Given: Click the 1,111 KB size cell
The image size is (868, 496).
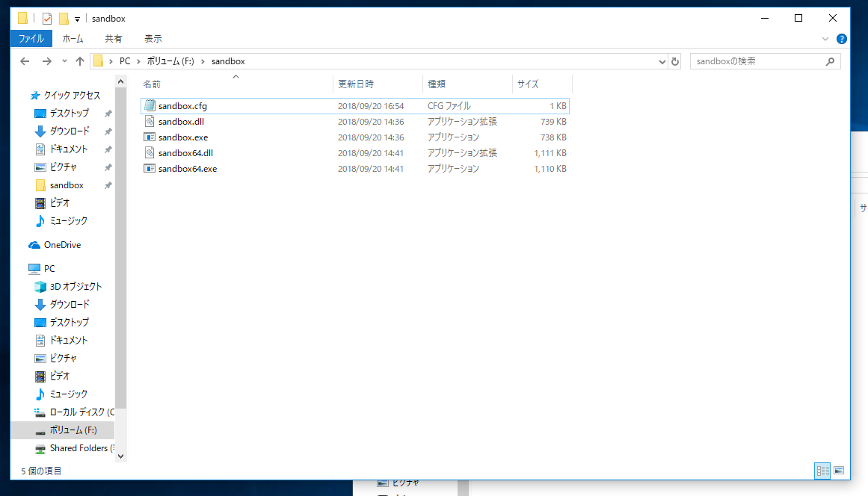Looking at the screenshot, I should click(x=550, y=152).
